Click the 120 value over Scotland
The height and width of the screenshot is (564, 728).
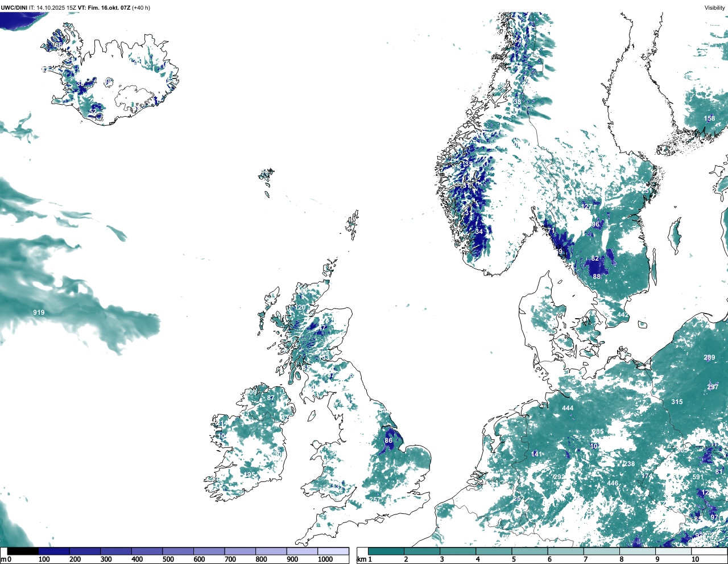click(300, 307)
